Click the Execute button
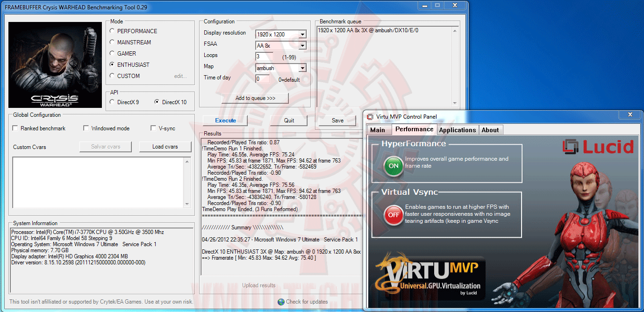This screenshot has width=644, height=312. click(x=225, y=121)
